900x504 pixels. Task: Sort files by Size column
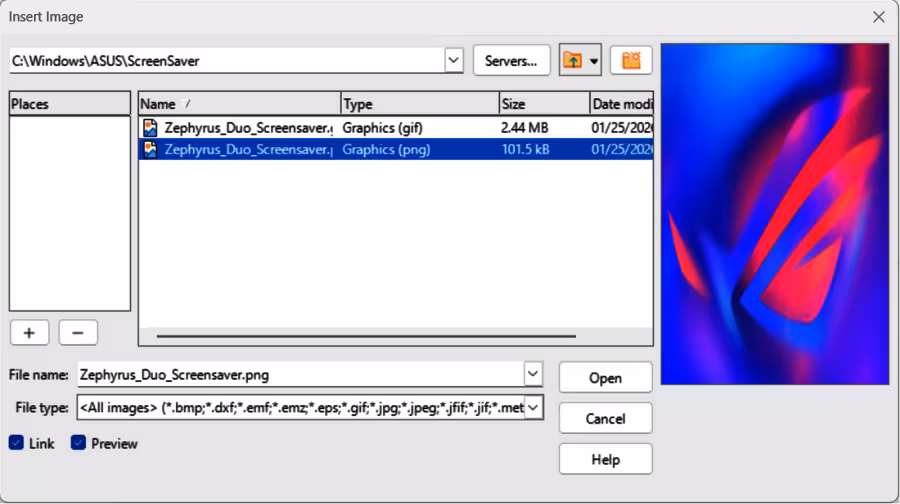tap(544, 104)
